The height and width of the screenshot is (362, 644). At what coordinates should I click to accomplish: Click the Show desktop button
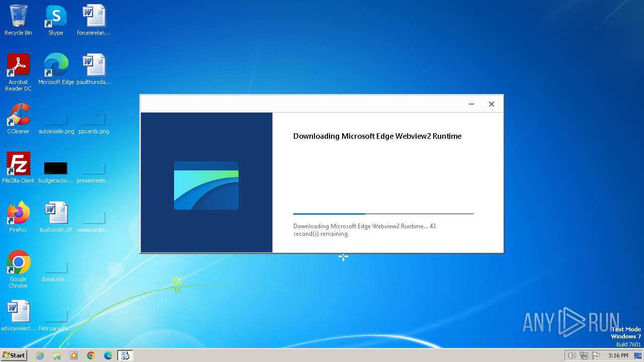(638, 355)
